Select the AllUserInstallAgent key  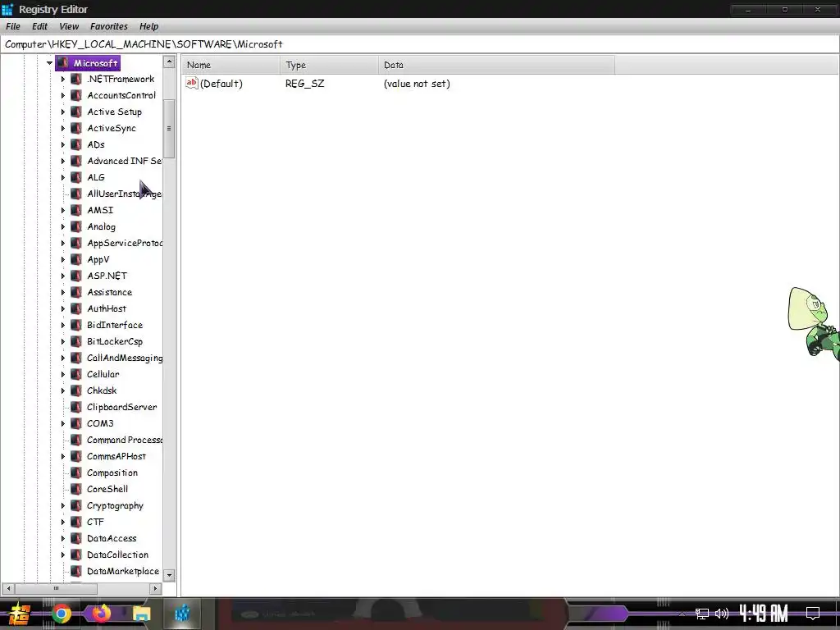(124, 194)
